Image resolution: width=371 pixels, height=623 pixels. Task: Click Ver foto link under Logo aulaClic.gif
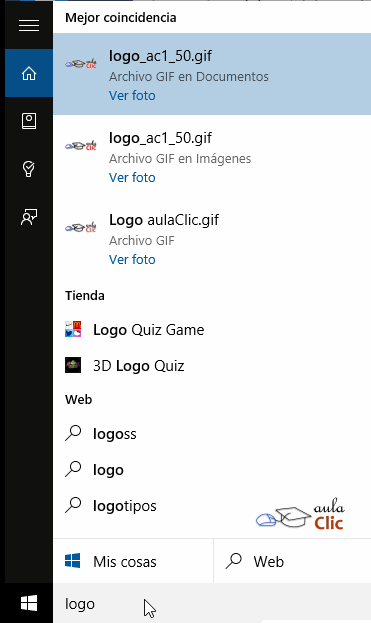(x=132, y=259)
